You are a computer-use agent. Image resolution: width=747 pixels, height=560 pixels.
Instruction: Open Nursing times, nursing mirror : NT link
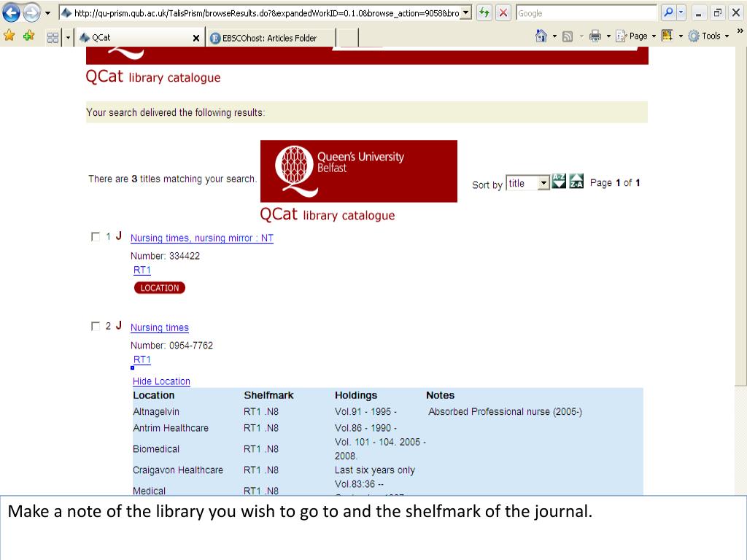pos(202,238)
